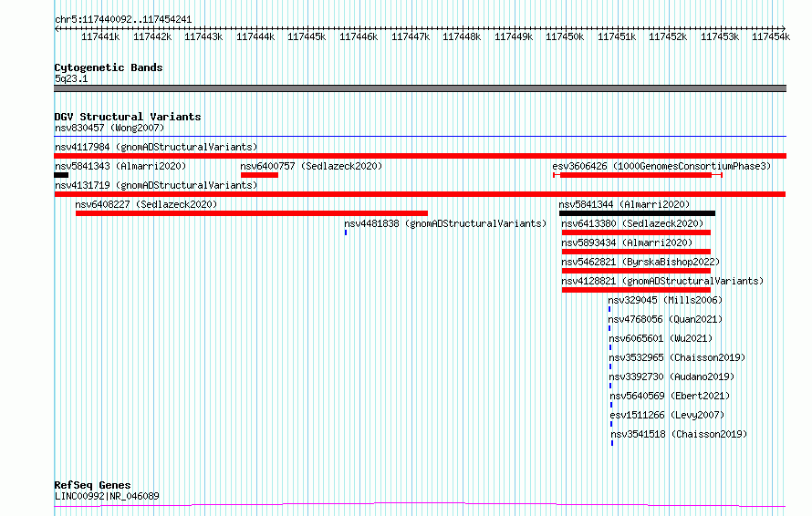Click the black nsv5841344 variant bar

(x=638, y=213)
